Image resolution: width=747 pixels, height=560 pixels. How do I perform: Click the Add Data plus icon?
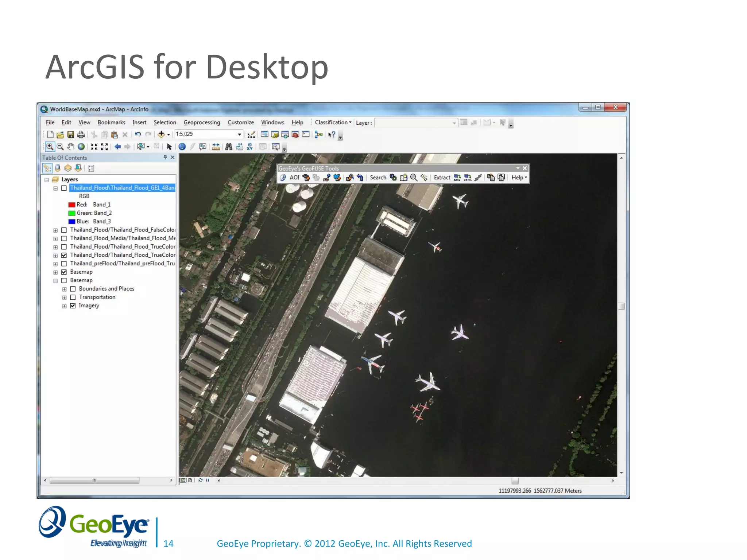pos(161,135)
